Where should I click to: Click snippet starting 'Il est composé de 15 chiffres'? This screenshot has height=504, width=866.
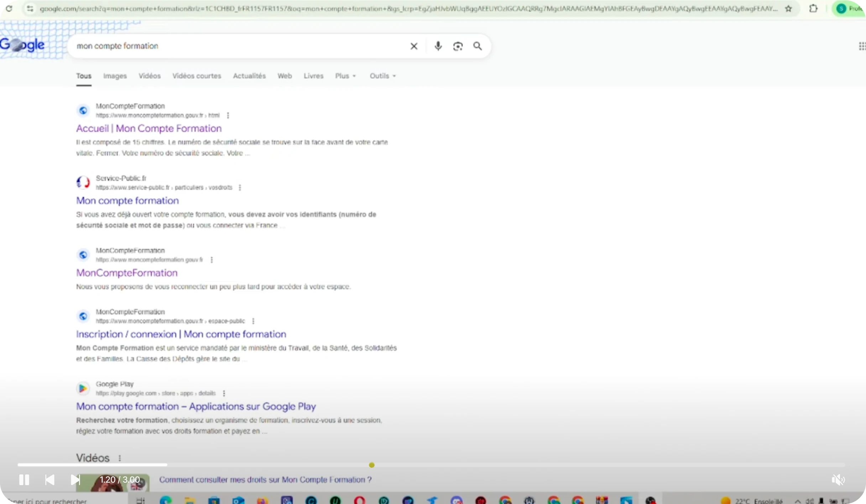(x=232, y=148)
